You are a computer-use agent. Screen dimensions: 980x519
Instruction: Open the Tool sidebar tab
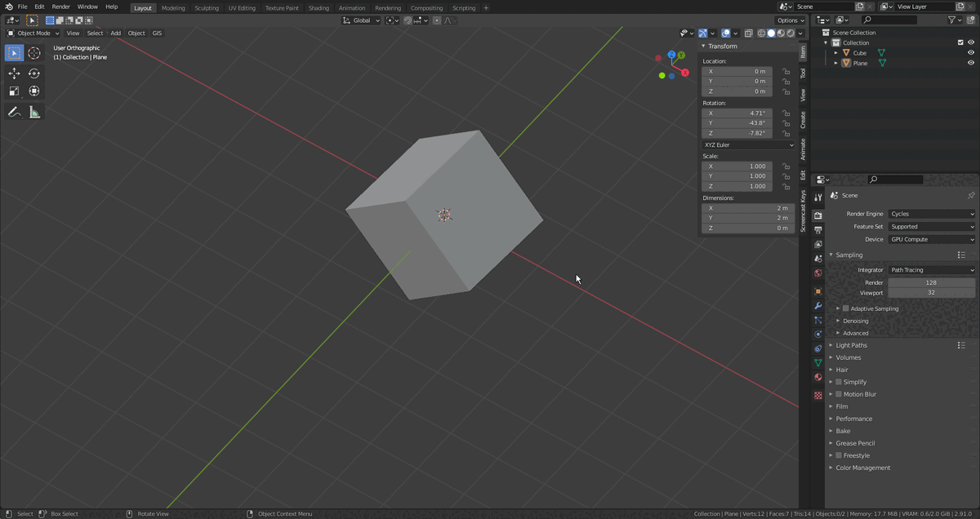click(x=803, y=73)
